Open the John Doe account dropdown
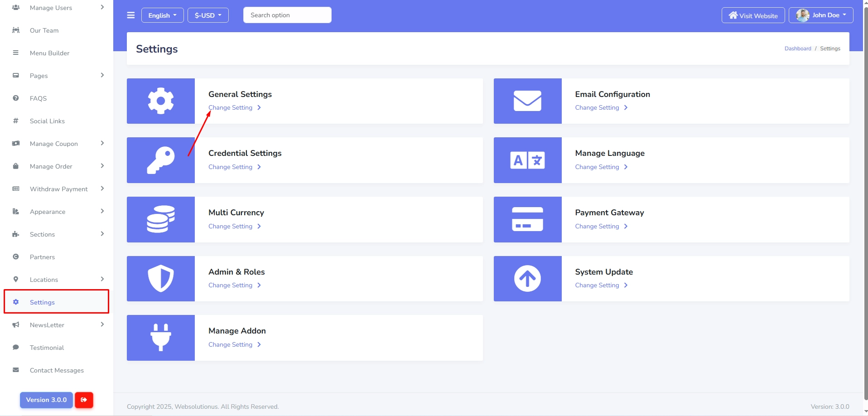This screenshot has width=868, height=416. tap(820, 15)
